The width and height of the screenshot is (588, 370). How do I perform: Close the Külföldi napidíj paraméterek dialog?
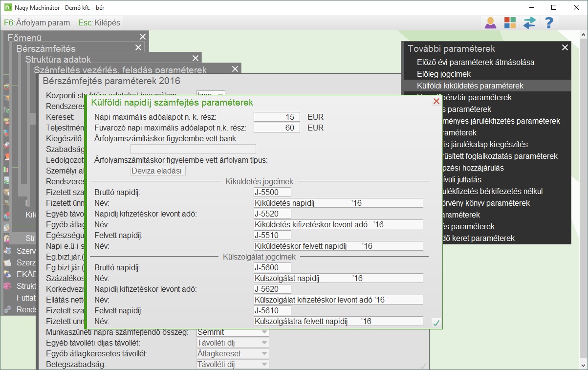pyautogui.click(x=436, y=102)
